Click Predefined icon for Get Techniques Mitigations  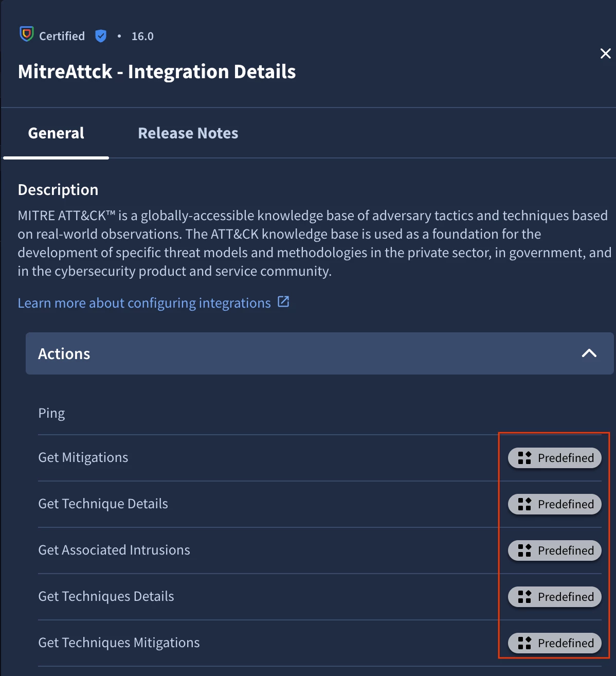pos(524,643)
